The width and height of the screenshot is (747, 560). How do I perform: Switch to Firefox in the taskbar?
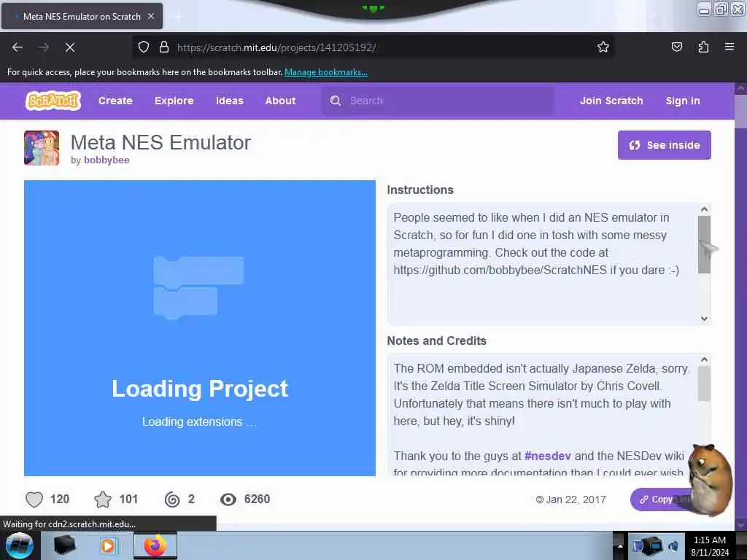click(x=155, y=545)
